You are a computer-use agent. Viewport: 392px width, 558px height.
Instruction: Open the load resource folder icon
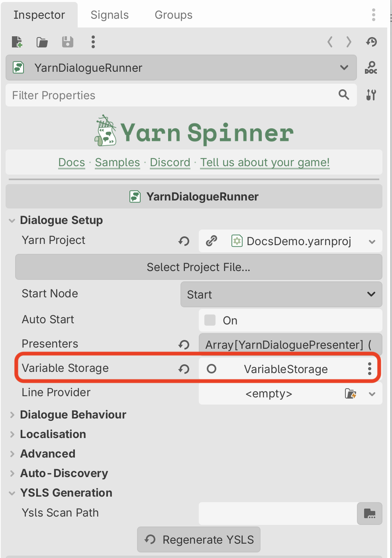click(x=42, y=42)
